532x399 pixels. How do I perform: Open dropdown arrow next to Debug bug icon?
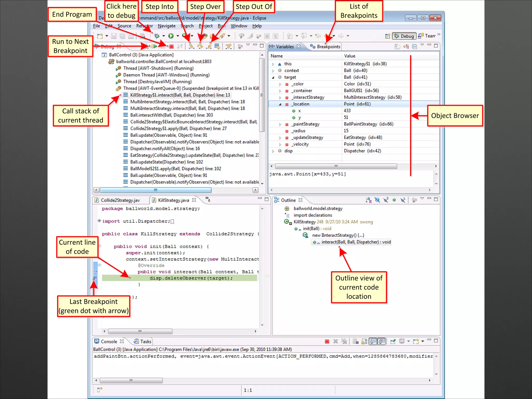coord(164,36)
